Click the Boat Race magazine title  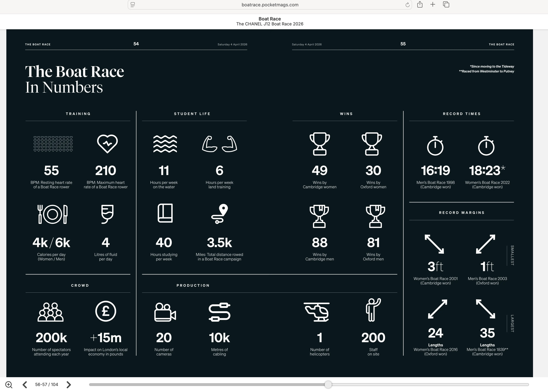(270, 19)
